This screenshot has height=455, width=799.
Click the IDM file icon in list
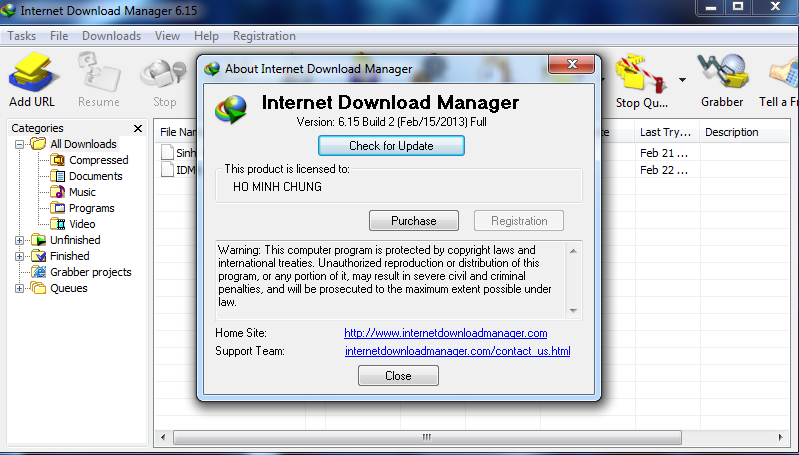click(167, 170)
